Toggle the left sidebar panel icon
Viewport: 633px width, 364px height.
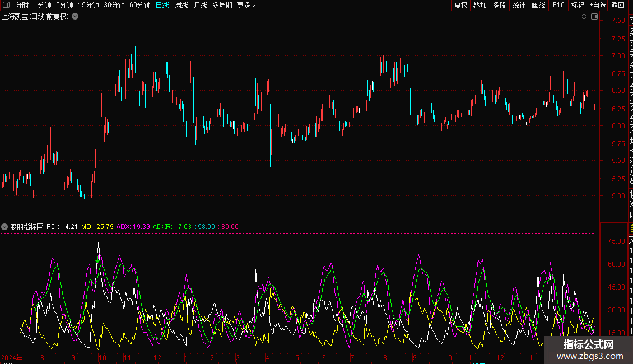coord(6,5)
